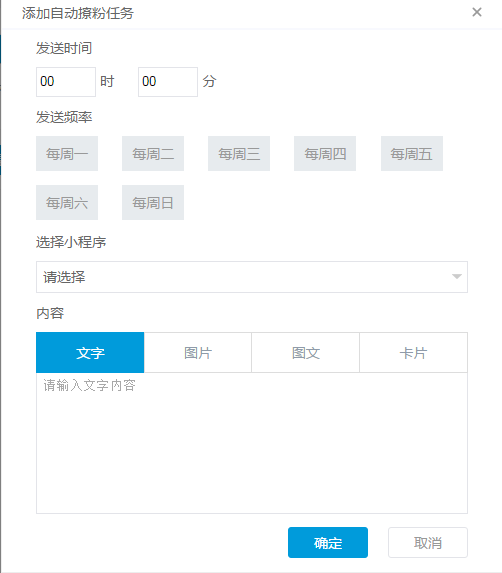Image resolution: width=502 pixels, height=573 pixels.
Task: Toggle the 每周三 frequency option
Action: [239, 153]
